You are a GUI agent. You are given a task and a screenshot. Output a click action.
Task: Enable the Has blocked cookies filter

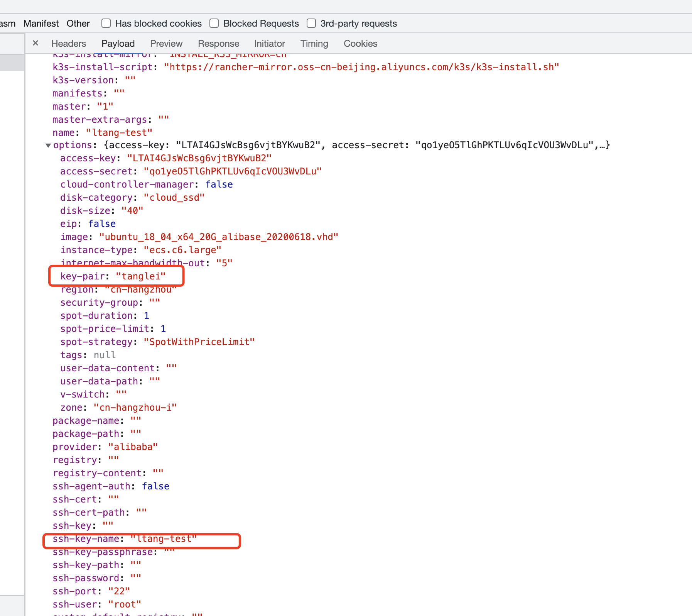click(x=106, y=23)
